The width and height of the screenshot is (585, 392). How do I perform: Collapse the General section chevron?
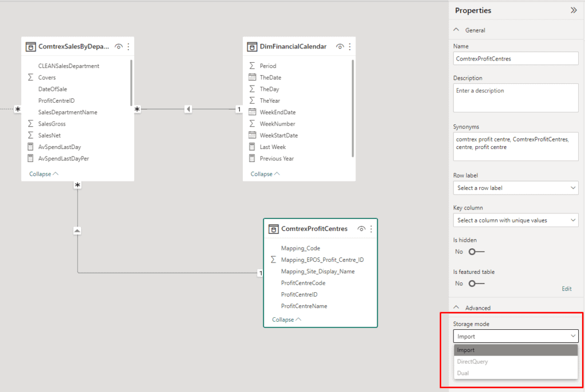coord(456,30)
